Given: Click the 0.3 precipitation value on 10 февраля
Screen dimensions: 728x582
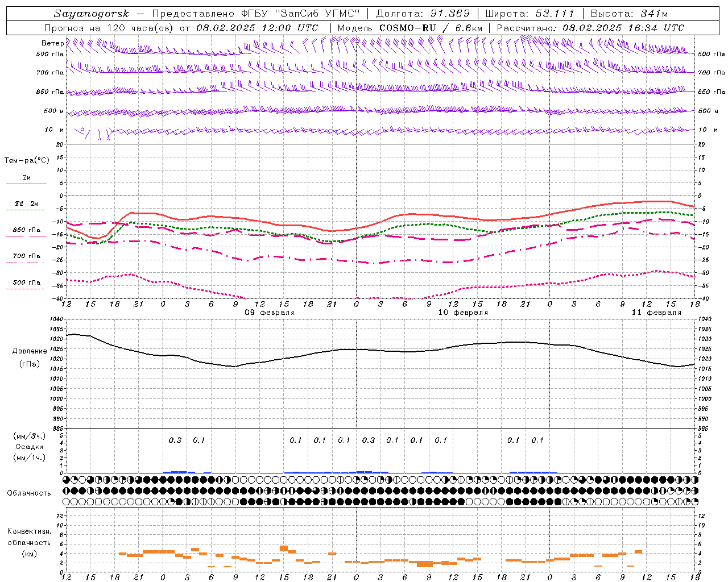Looking at the screenshot, I should point(369,440).
